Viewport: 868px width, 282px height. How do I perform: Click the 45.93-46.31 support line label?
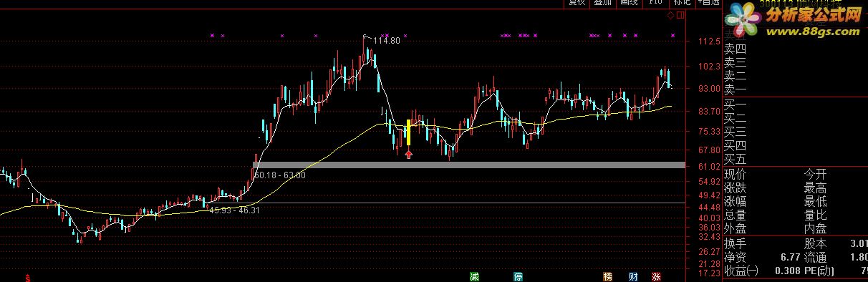click(234, 210)
